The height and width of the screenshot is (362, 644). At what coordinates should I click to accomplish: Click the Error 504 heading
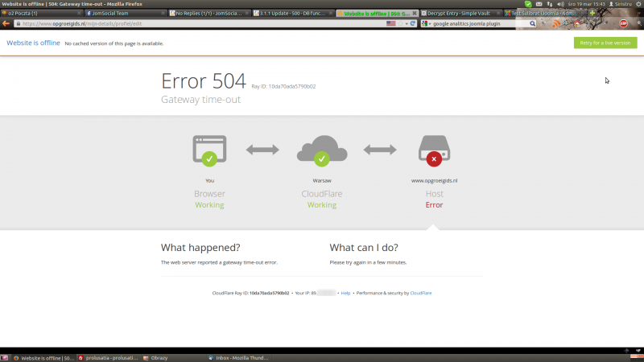204,81
